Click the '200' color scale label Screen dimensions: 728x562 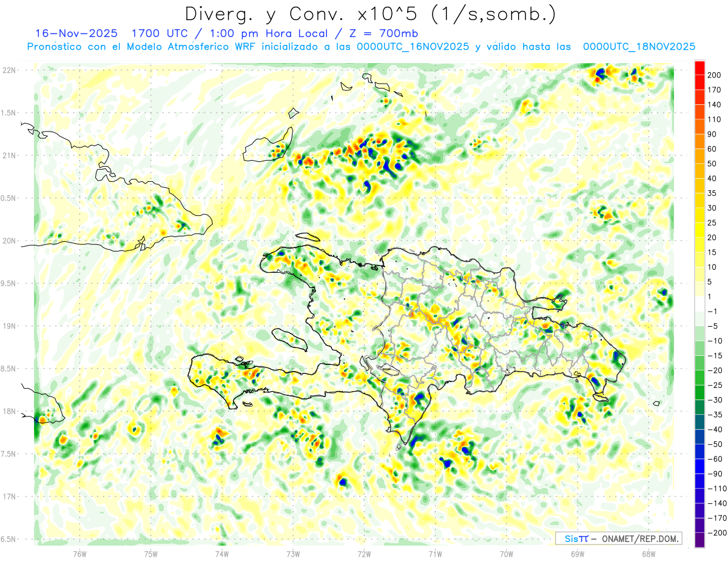pos(714,75)
